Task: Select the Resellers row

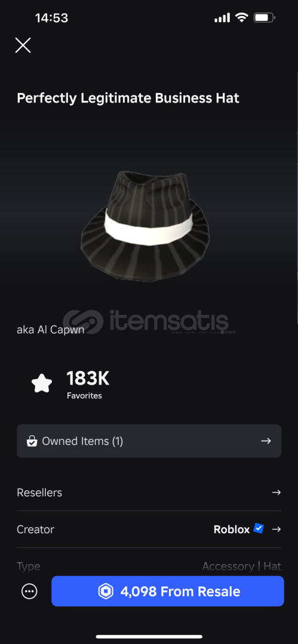Action: [x=149, y=493]
